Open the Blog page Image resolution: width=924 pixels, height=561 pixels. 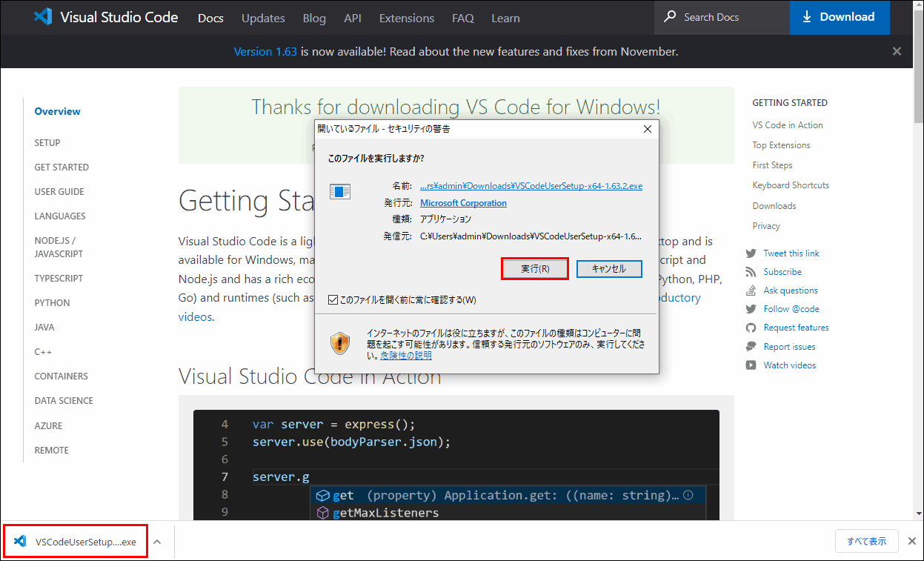tap(314, 18)
